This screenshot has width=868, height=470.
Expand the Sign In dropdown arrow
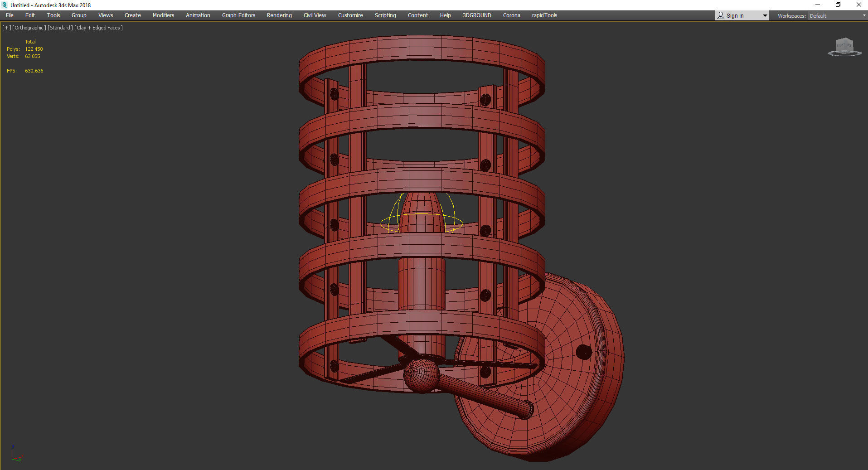coord(765,15)
